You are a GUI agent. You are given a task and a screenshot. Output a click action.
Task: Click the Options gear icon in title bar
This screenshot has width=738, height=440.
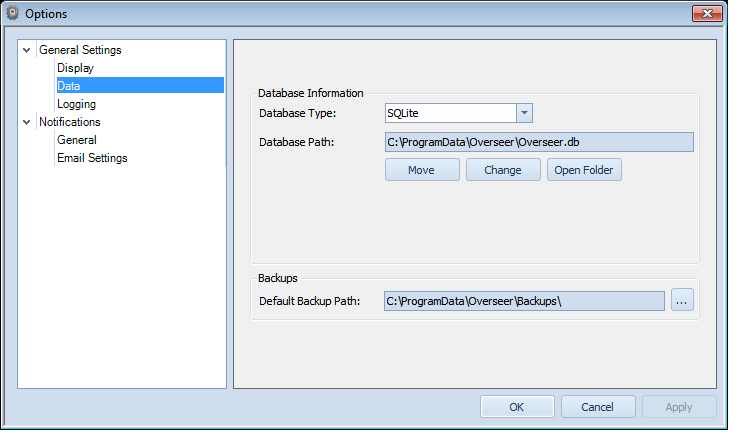pos(13,13)
